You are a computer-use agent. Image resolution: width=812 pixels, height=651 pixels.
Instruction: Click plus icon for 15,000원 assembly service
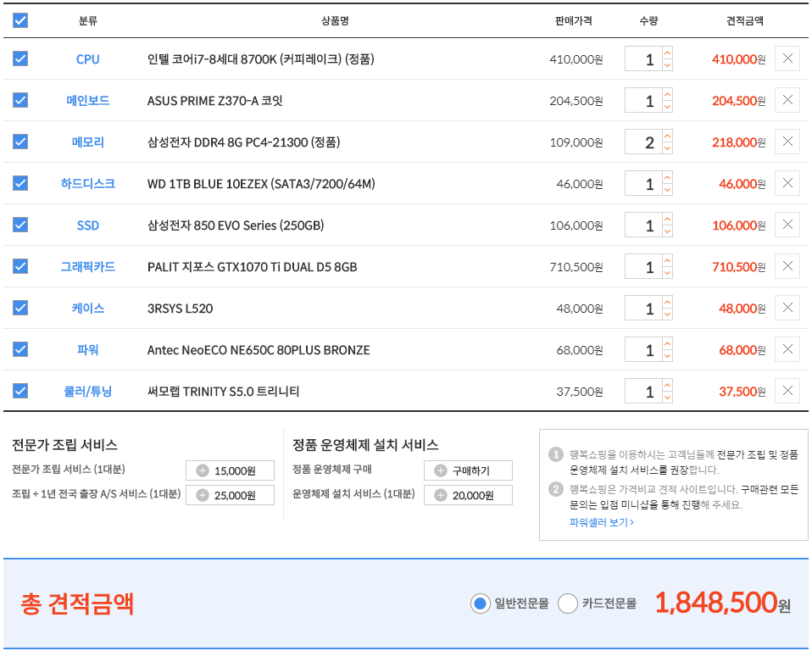(203, 470)
